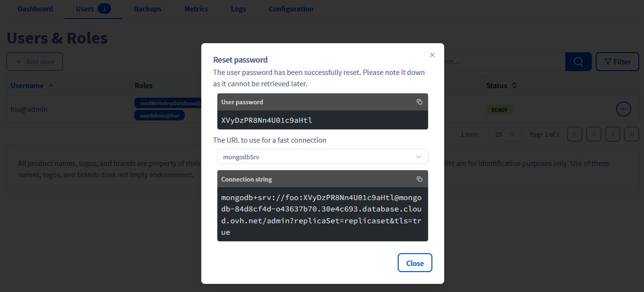This screenshot has height=292, width=644.
Task: Expand the mongodbSrv connection type dropdown
Action: (323, 157)
